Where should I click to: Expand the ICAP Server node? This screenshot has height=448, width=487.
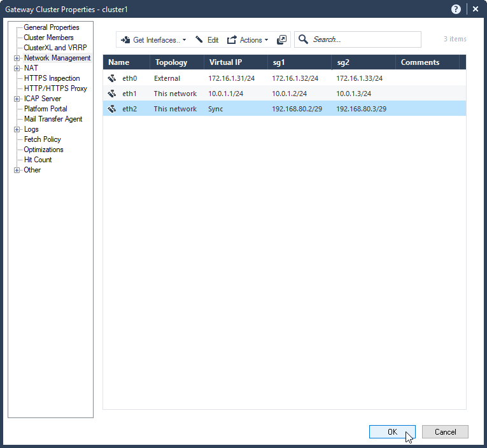click(x=17, y=99)
